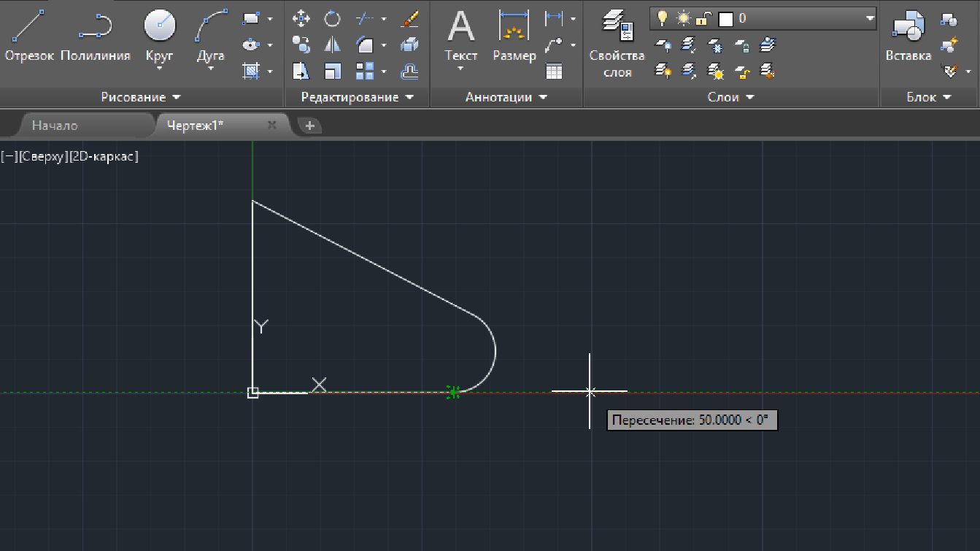Insert a table from annotations panel
980x551 pixels.
[x=554, y=71]
